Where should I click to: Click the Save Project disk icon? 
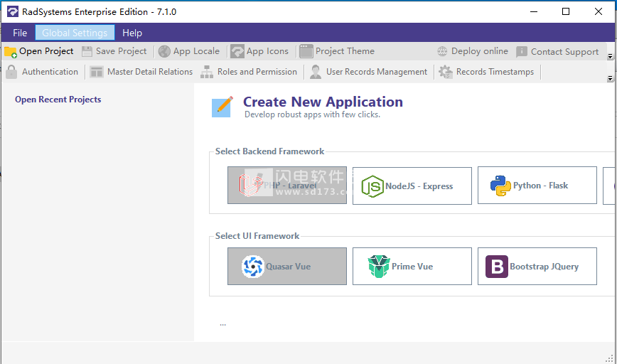(87, 52)
